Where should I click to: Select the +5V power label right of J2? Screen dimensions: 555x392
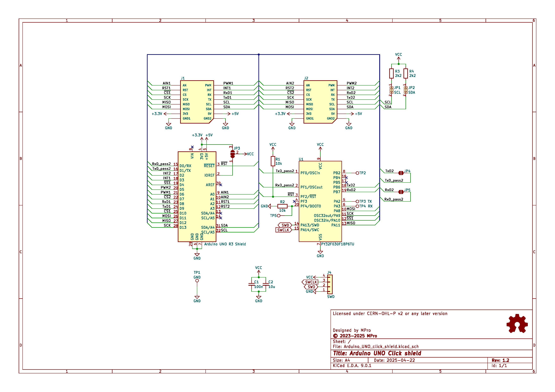coord(358,113)
